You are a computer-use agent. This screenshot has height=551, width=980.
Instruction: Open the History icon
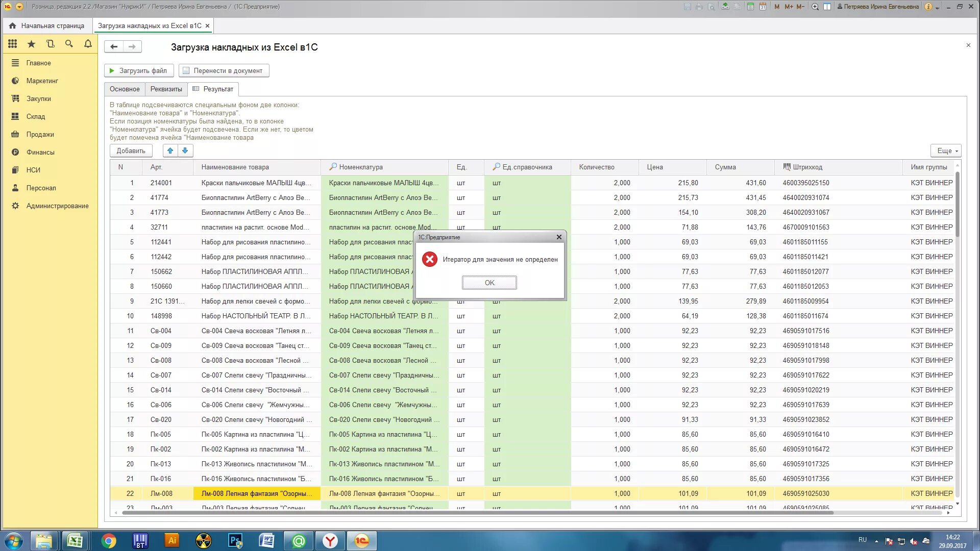tap(50, 44)
